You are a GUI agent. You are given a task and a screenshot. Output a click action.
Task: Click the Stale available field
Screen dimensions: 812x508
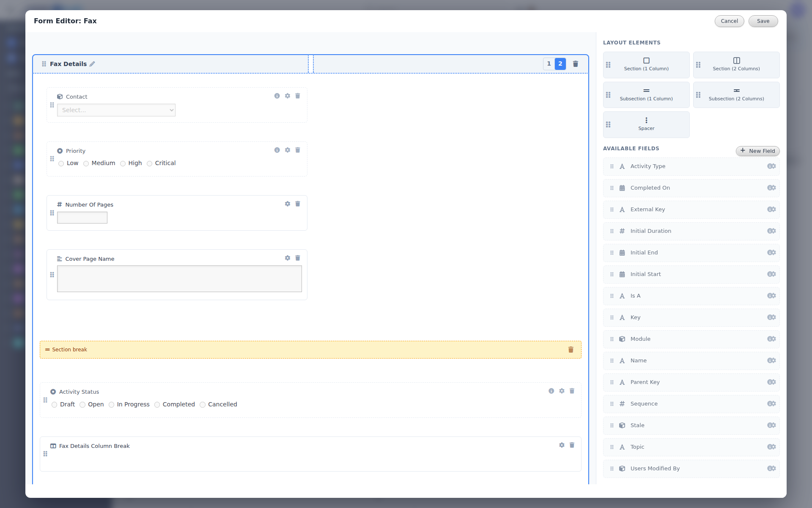coord(691,425)
